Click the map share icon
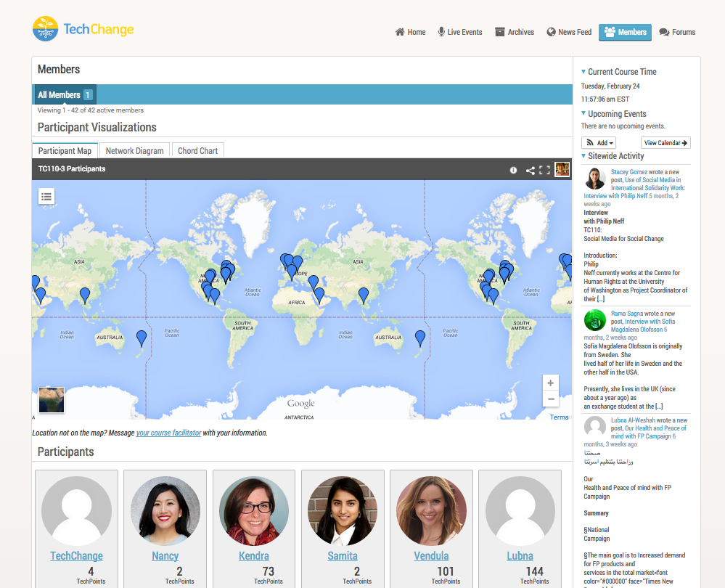Screen dimensions: 725x588 coord(531,171)
